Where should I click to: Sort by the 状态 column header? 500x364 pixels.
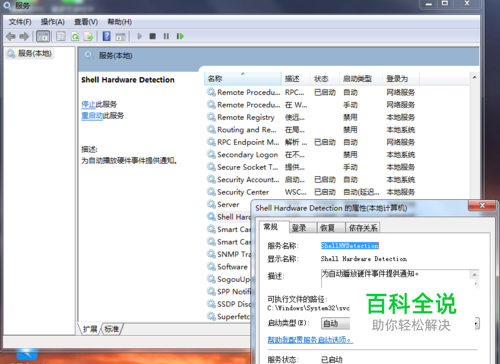point(325,79)
